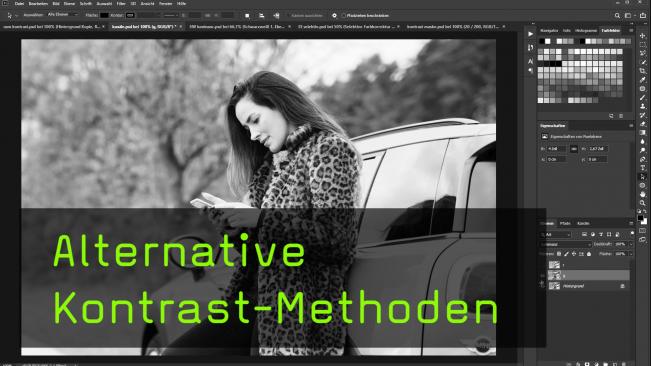651x366 pixels.
Task: Filter layers by pixel layer icon
Action: pos(584,234)
